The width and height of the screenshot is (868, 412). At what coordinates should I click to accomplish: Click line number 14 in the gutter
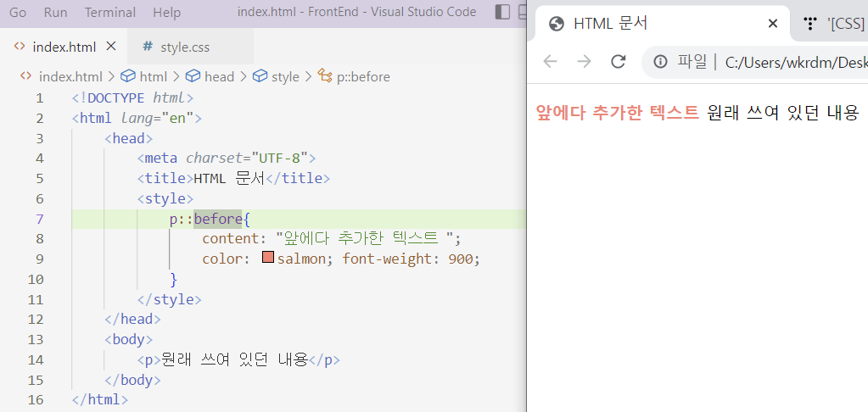[x=36, y=360]
